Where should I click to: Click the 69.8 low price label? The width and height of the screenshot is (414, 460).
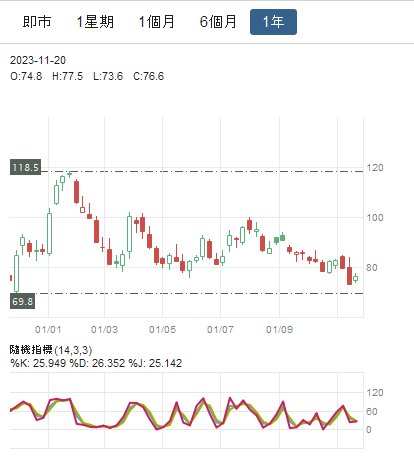[22, 301]
